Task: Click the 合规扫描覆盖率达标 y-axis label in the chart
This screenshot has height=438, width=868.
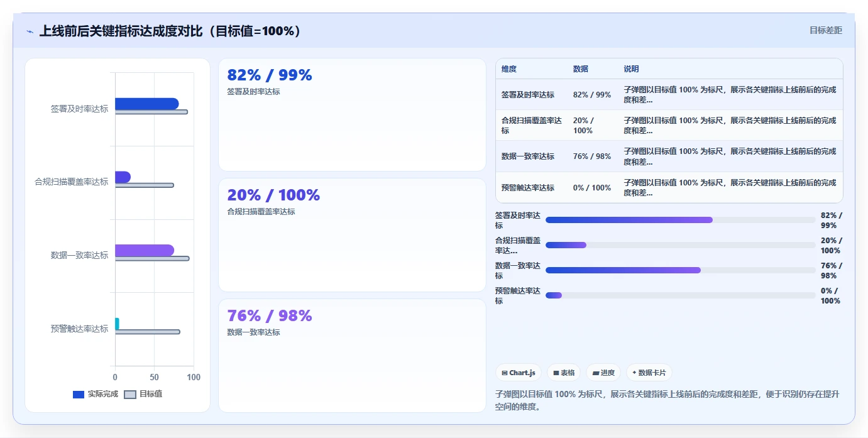Action: 72,182
